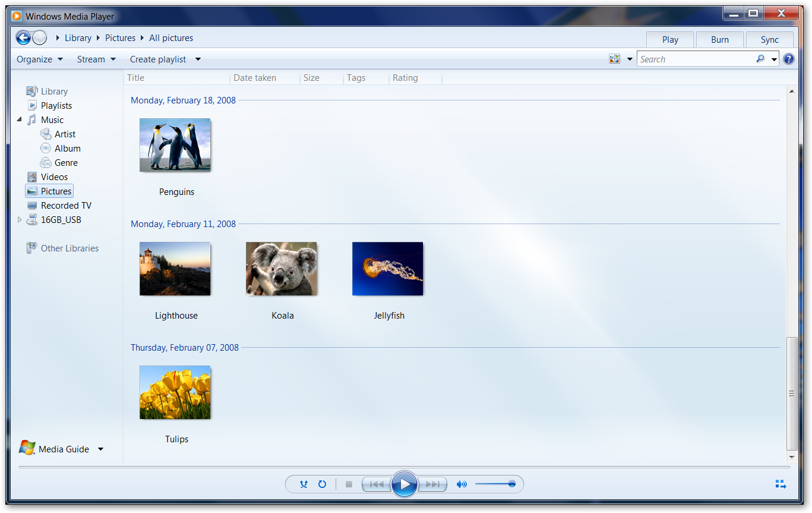Sort by the Date taken column
This screenshot has width=812, height=513.
pyautogui.click(x=265, y=78)
